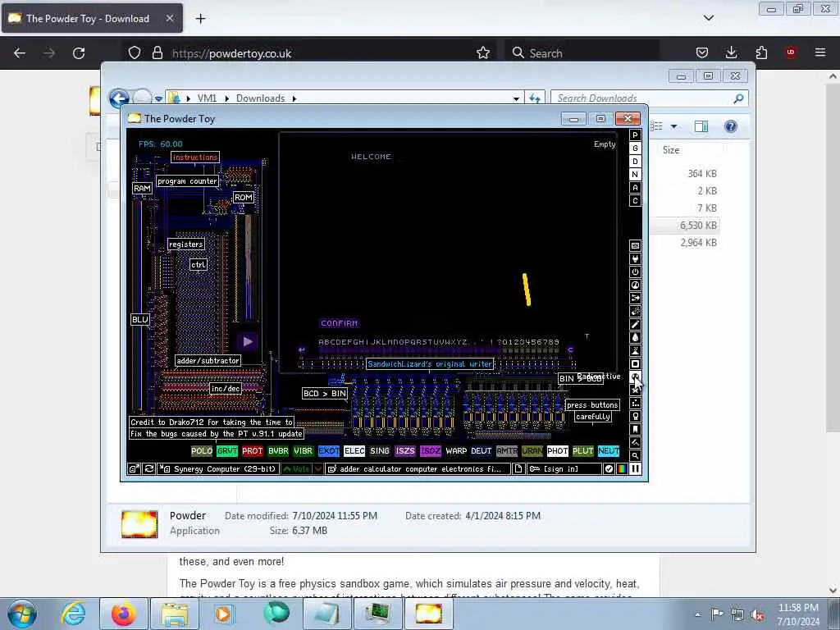Open the Electronics element category
This screenshot has height=630, width=840.
[635, 258]
